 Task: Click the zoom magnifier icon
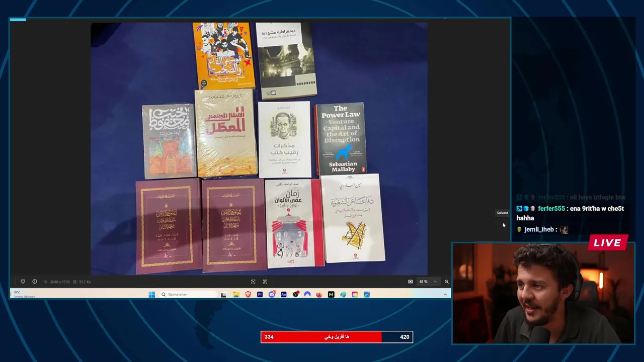(x=446, y=282)
